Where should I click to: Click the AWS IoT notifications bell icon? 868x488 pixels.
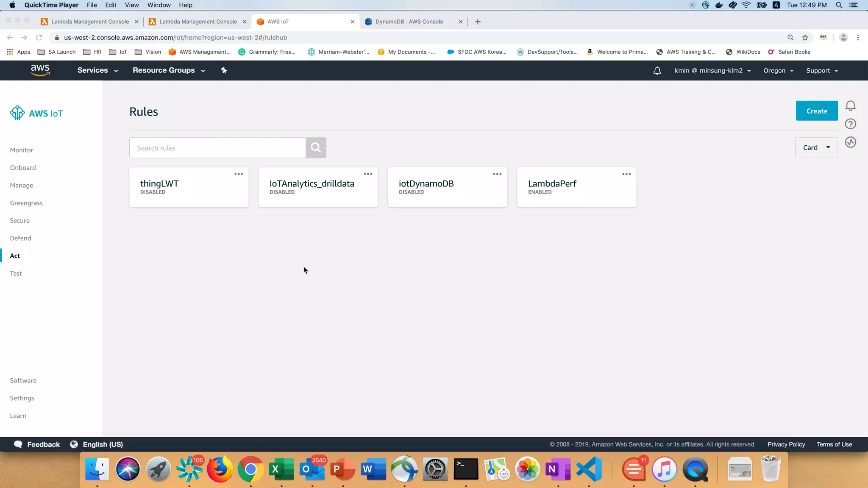pos(850,105)
